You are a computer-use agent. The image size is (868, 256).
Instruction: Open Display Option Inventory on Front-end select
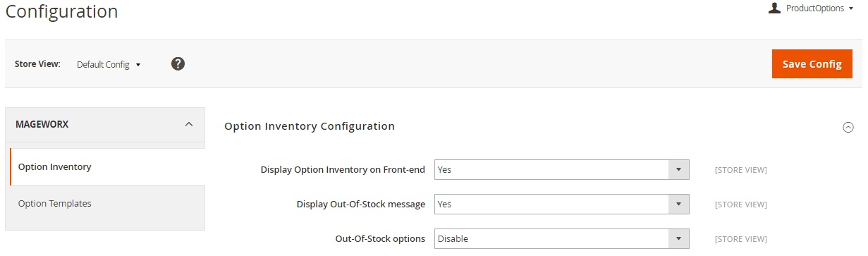pyautogui.click(x=561, y=169)
